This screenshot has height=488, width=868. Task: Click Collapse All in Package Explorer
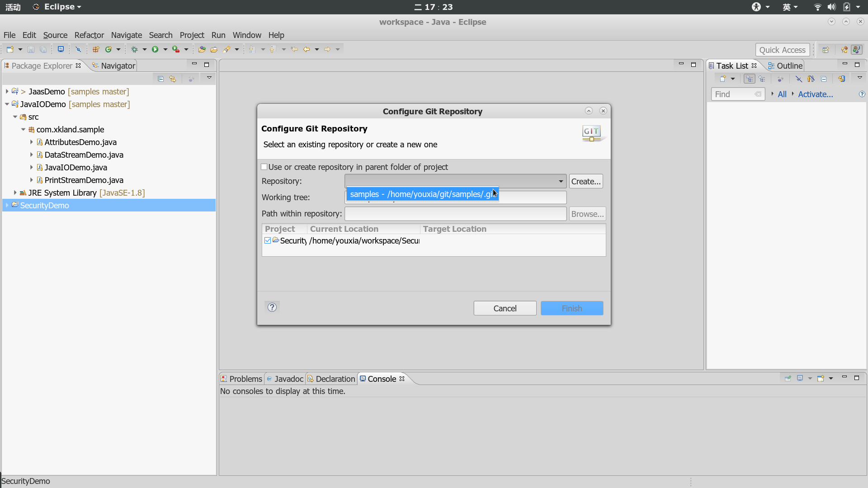pyautogui.click(x=160, y=79)
